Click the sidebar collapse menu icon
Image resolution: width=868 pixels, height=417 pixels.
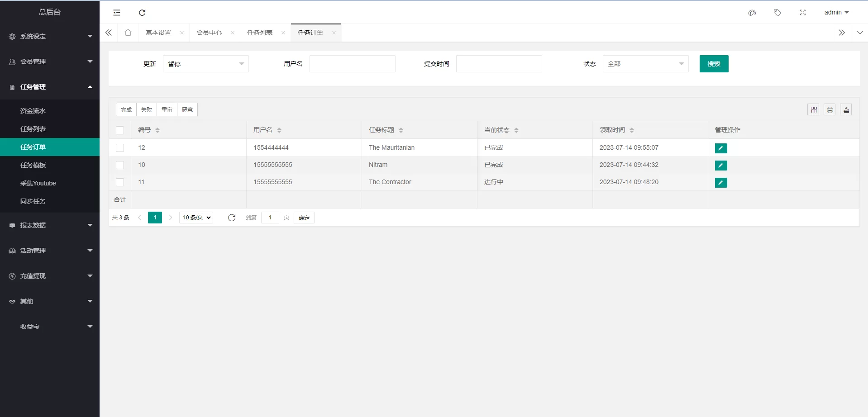[117, 13]
